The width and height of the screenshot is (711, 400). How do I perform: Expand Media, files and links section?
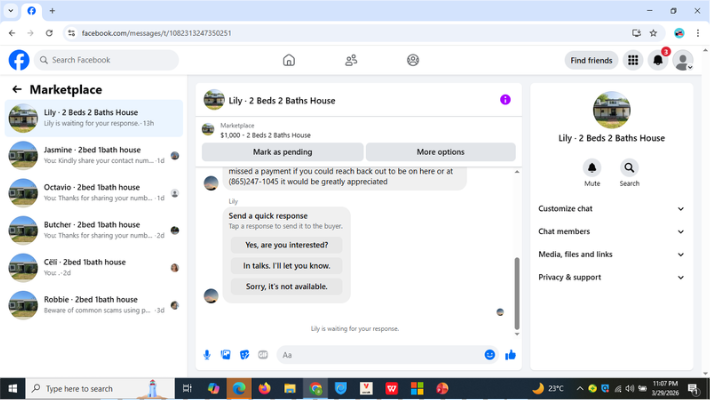tap(611, 254)
